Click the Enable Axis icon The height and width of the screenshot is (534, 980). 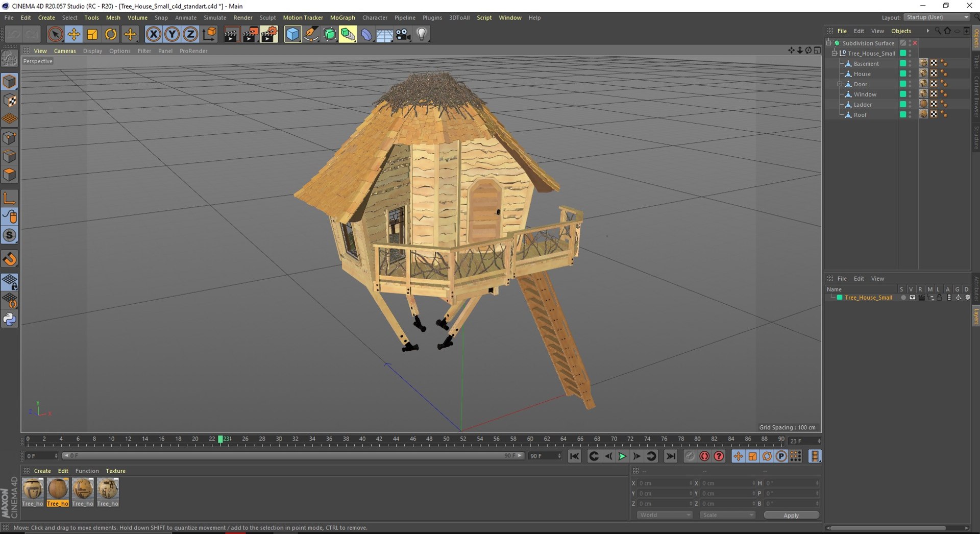tap(10, 198)
